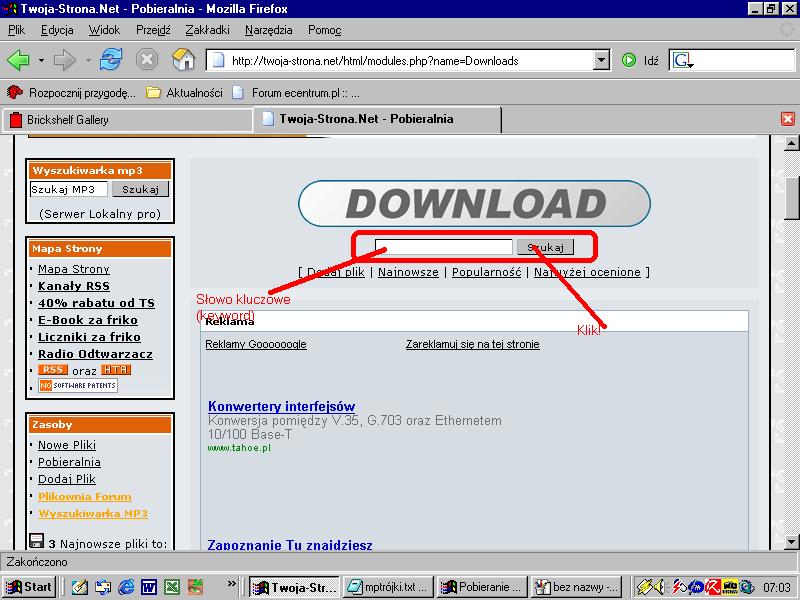The height and width of the screenshot is (600, 800).
Task: Open the Rozpocznij przygodę bookmark
Action: click(71, 93)
